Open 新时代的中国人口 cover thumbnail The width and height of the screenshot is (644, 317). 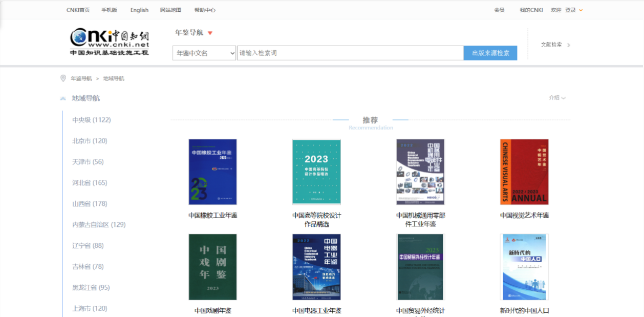524,267
